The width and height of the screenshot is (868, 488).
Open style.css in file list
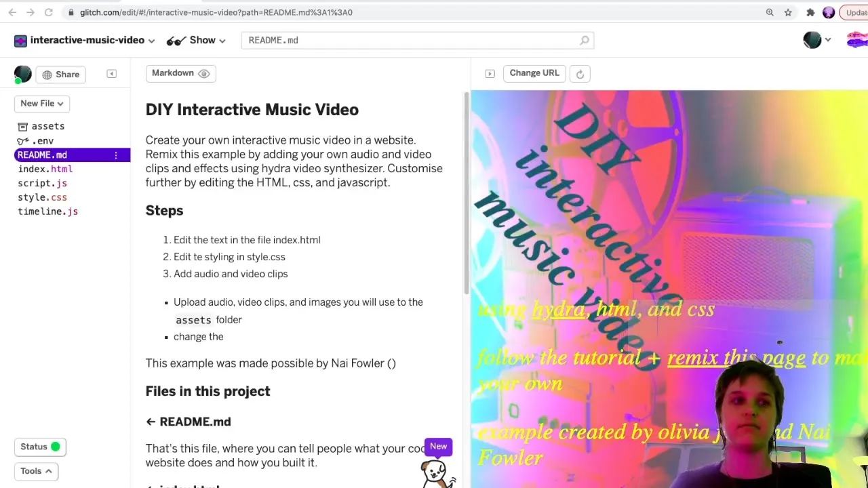point(42,198)
